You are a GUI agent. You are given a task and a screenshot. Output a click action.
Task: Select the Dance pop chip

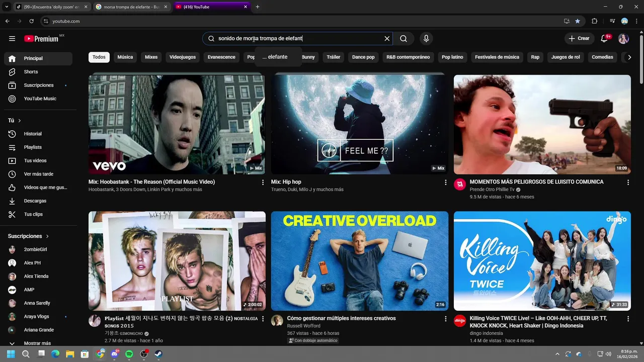pyautogui.click(x=363, y=57)
